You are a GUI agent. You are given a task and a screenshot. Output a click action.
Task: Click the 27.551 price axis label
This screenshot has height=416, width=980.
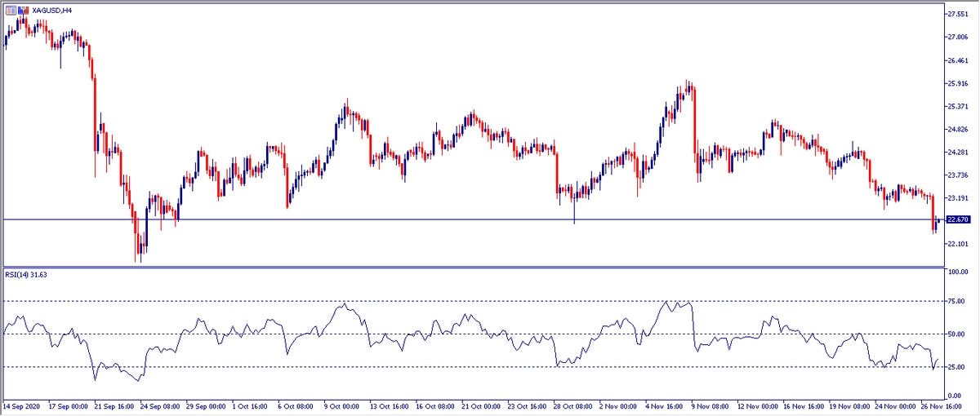point(958,14)
